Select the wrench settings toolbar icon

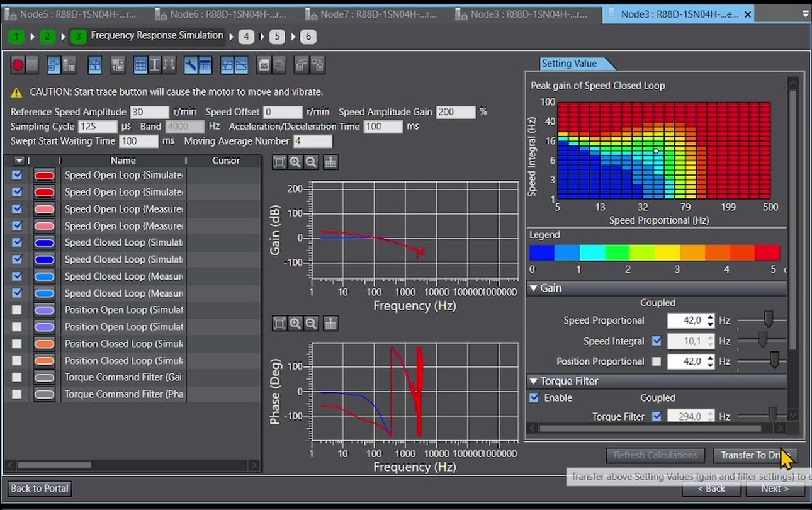pos(191,64)
